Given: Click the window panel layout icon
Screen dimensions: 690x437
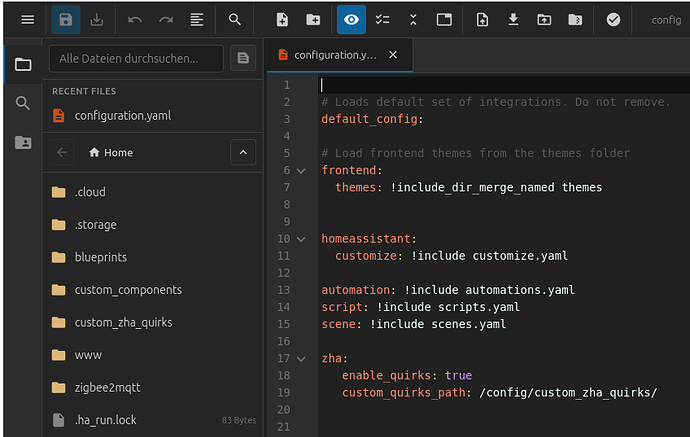Looking at the screenshot, I should pos(444,20).
